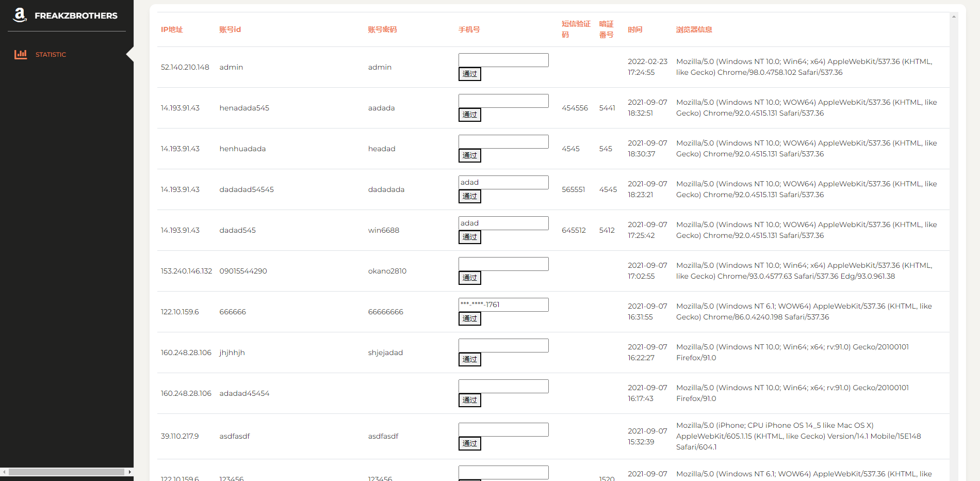
Task: Click the sidebar scrollbar right arrow
Action: click(129, 472)
